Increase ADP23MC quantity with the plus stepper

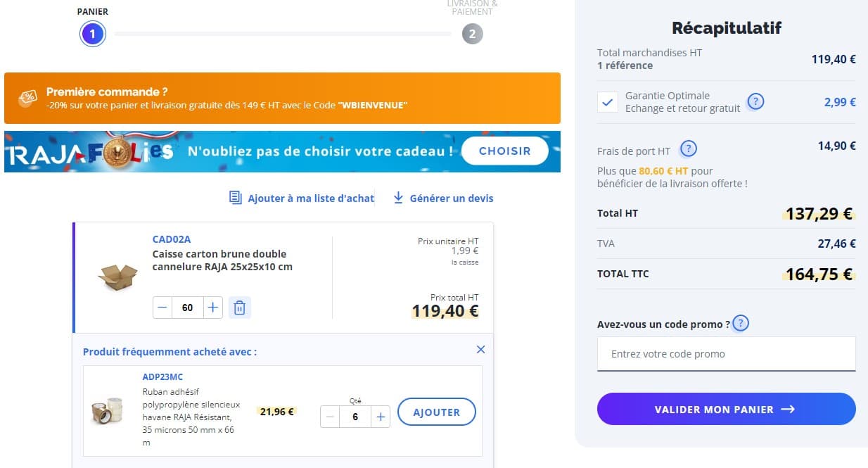pyautogui.click(x=380, y=417)
